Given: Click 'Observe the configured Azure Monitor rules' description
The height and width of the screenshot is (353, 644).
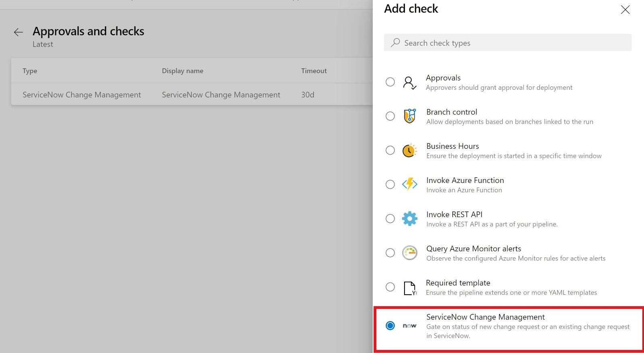Looking at the screenshot, I should (516, 259).
